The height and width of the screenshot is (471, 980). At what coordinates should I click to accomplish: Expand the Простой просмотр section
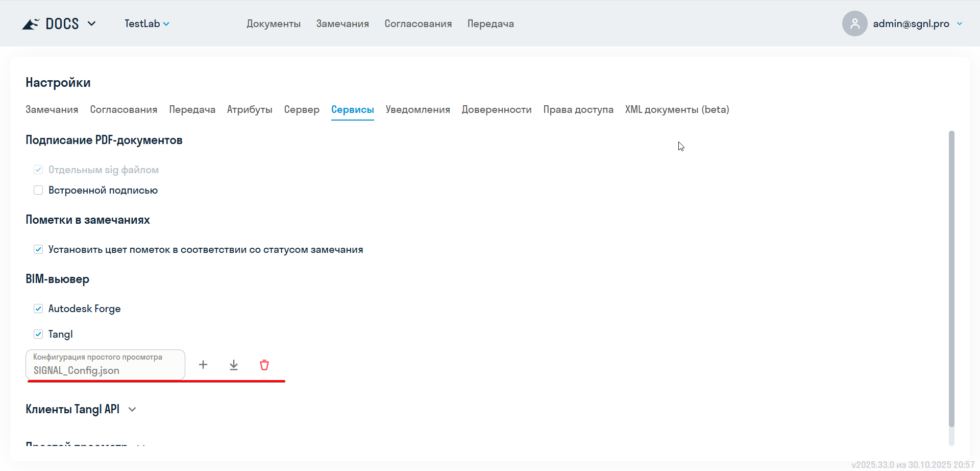coord(141,445)
